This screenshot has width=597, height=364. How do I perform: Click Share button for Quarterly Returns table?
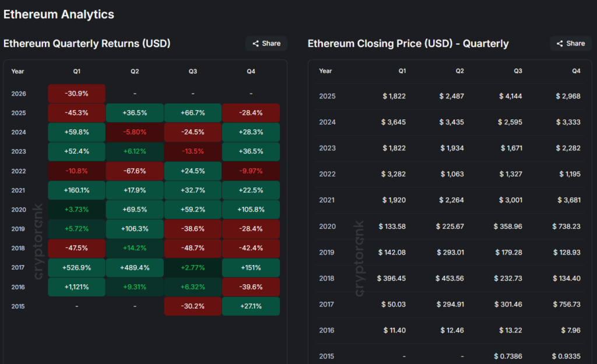tap(266, 43)
